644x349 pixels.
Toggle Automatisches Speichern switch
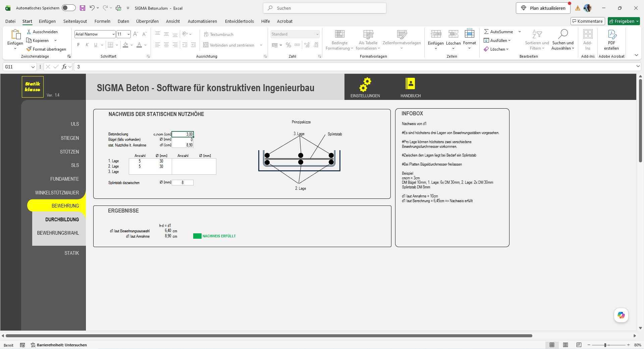[x=69, y=8]
